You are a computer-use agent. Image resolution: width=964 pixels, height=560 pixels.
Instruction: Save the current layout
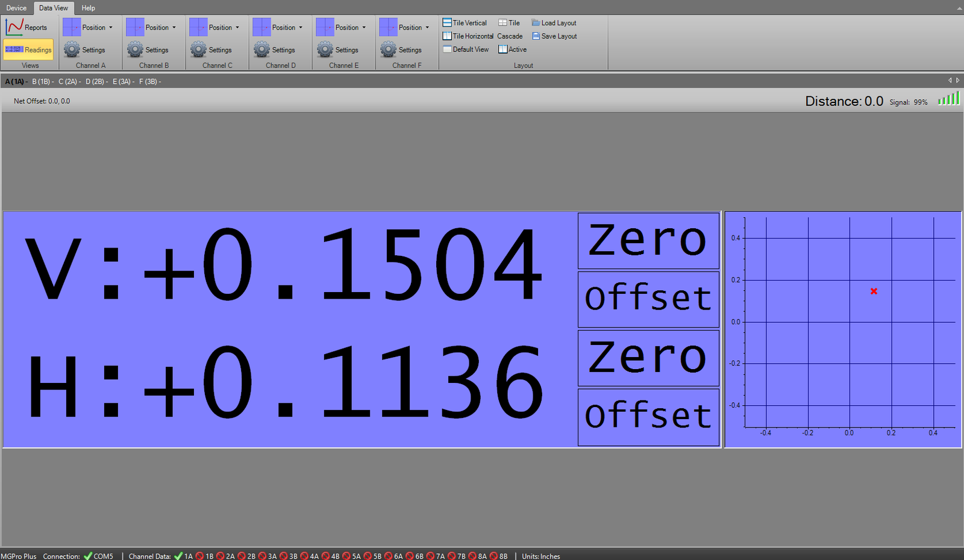point(554,36)
